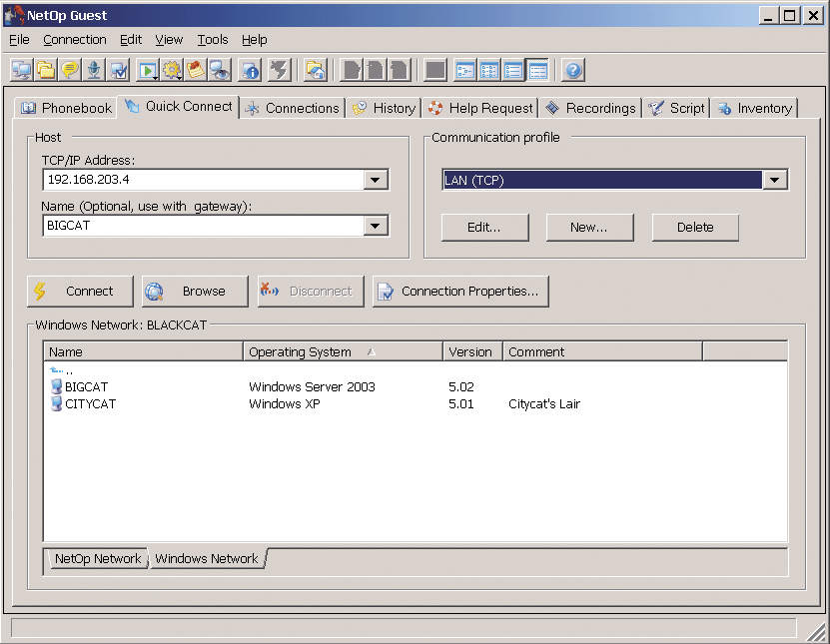Click the gear Execute Command toolbar icon
This screenshot has width=830, height=644.
coord(172,70)
